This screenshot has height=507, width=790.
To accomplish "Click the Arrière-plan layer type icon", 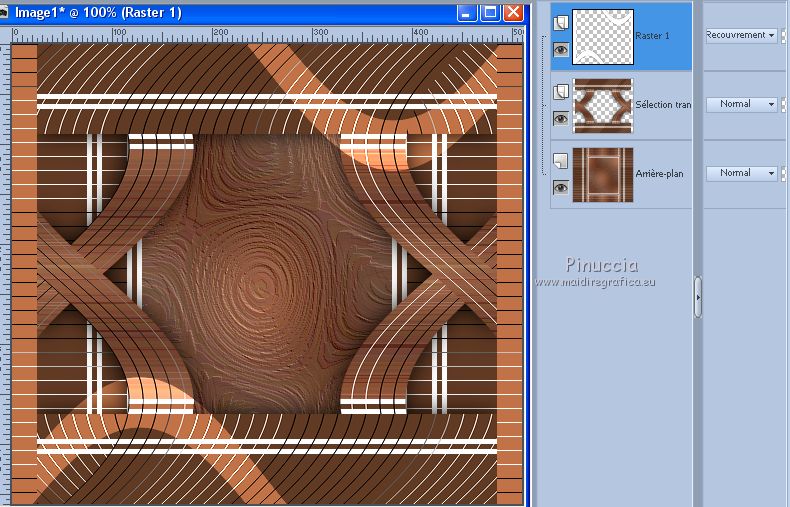I will click(561, 161).
